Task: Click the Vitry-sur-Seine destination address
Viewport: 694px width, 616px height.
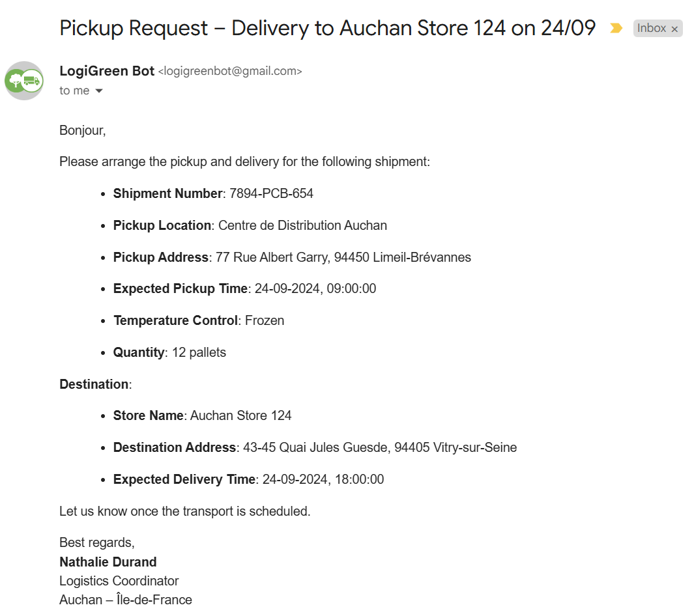Action: click(x=380, y=447)
